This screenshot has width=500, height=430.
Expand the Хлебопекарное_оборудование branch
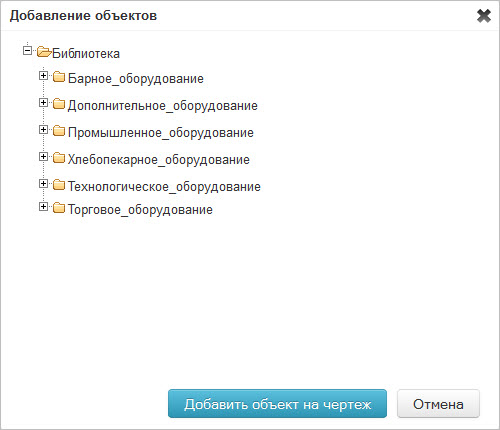[43, 157]
